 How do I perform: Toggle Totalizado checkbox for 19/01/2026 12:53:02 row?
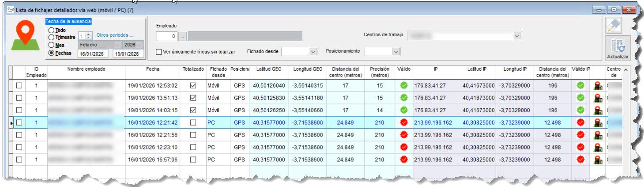pos(193,85)
